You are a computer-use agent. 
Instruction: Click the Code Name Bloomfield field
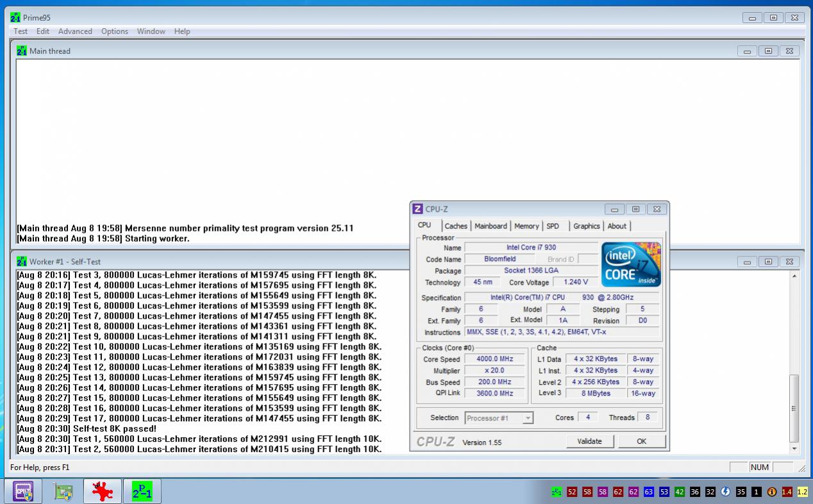500,259
